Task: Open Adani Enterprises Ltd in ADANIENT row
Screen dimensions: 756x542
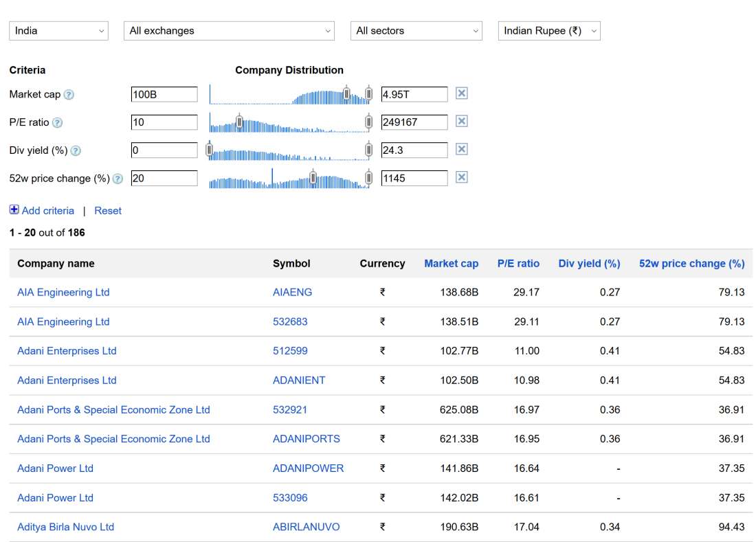Action: point(67,381)
